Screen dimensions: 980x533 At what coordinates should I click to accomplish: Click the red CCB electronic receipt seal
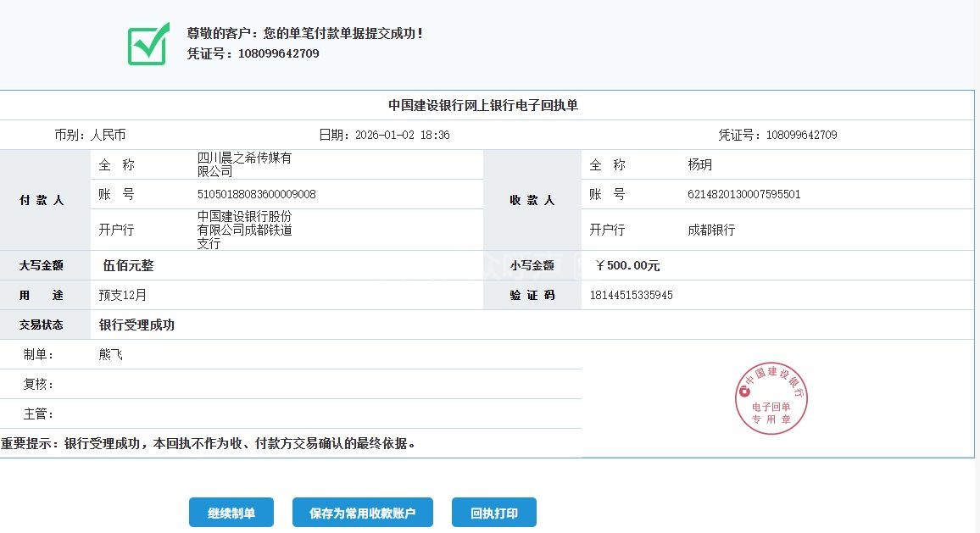tap(771, 398)
